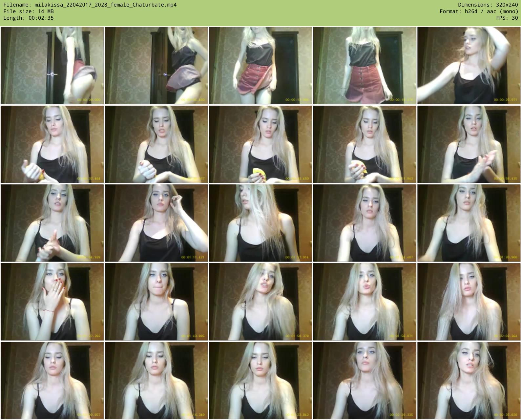Click the timestamp overlay on the first thumbnail

(x=89, y=100)
